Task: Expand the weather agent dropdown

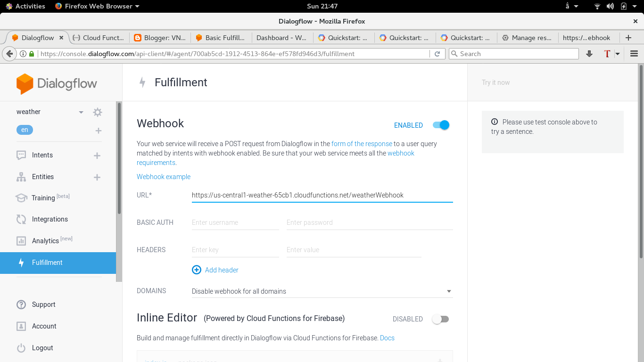Action: 81,112
